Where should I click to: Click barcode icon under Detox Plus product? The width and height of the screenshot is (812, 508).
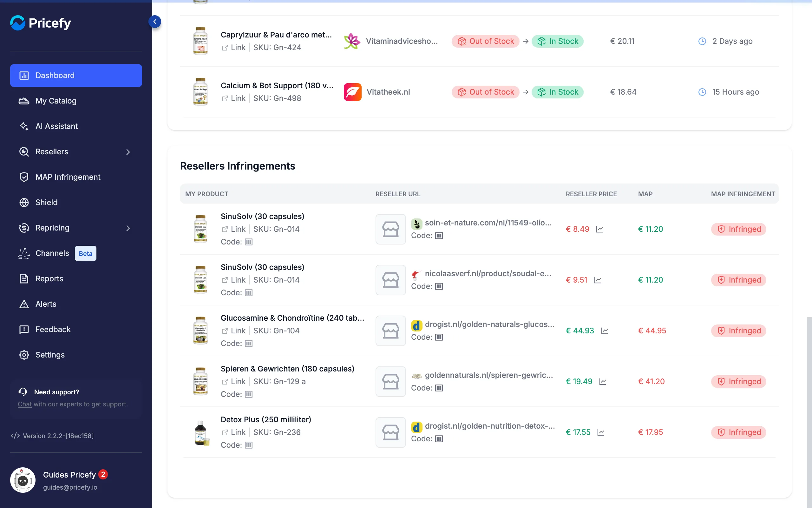tap(249, 445)
